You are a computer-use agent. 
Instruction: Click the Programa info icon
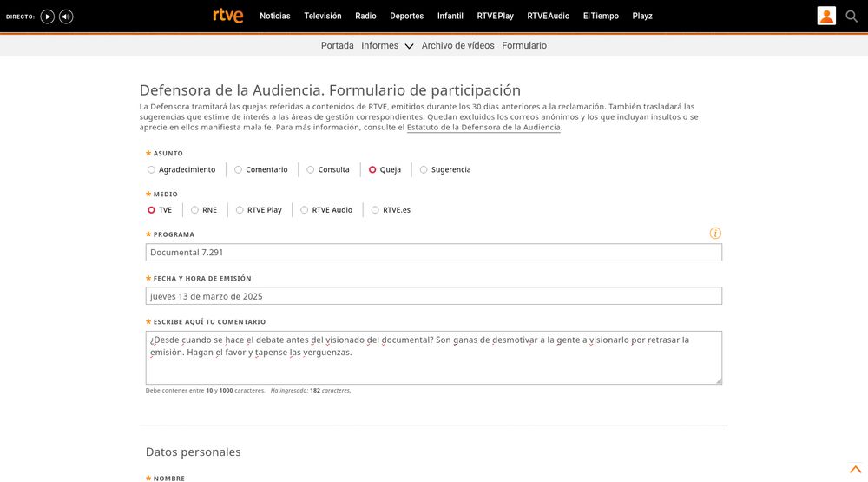pos(715,234)
